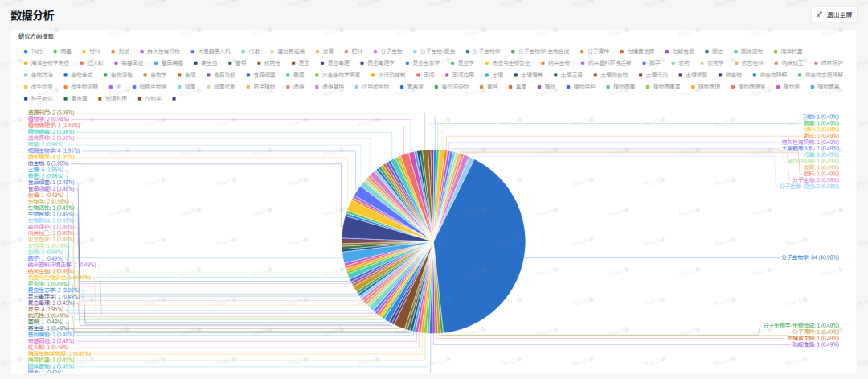Click the chart label 分子生物学: 84 (40.98%)
Screen dimensions: 868x379
(810, 257)
